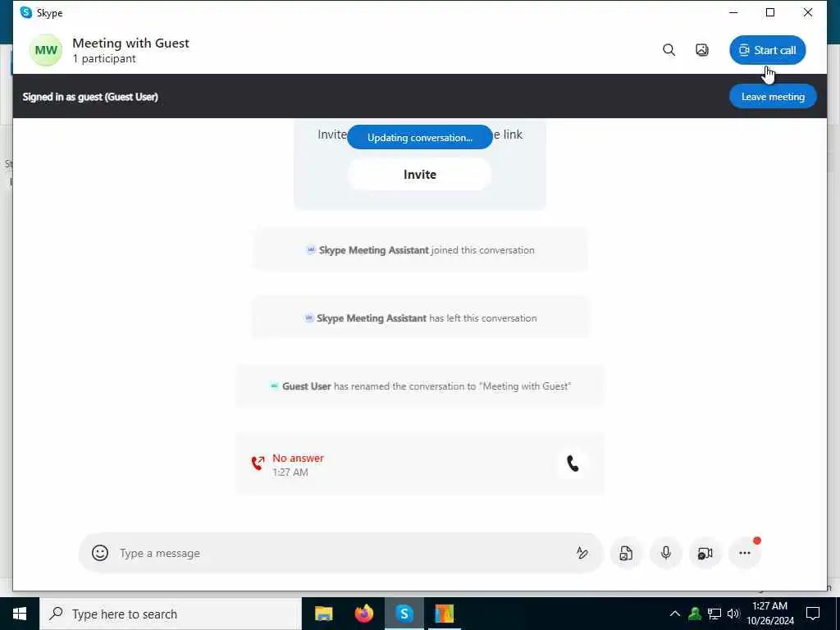
Task: Click the taskbar search box
Action: click(171, 614)
